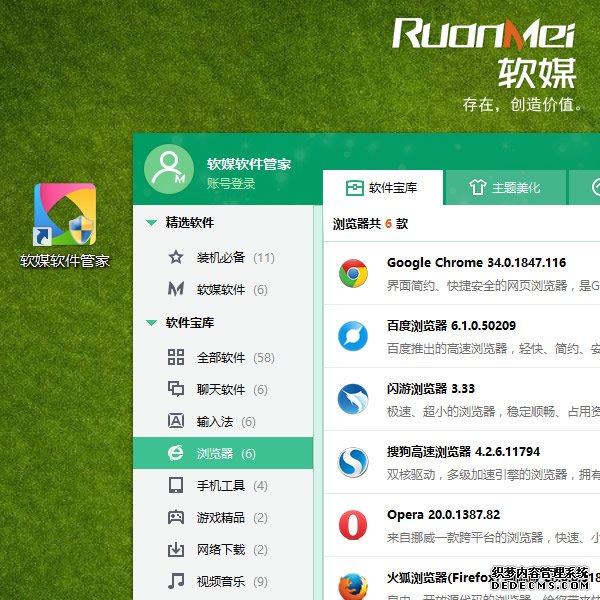Click the chat icon for 聊天软件
This screenshot has width=600, height=600.
point(176,389)
